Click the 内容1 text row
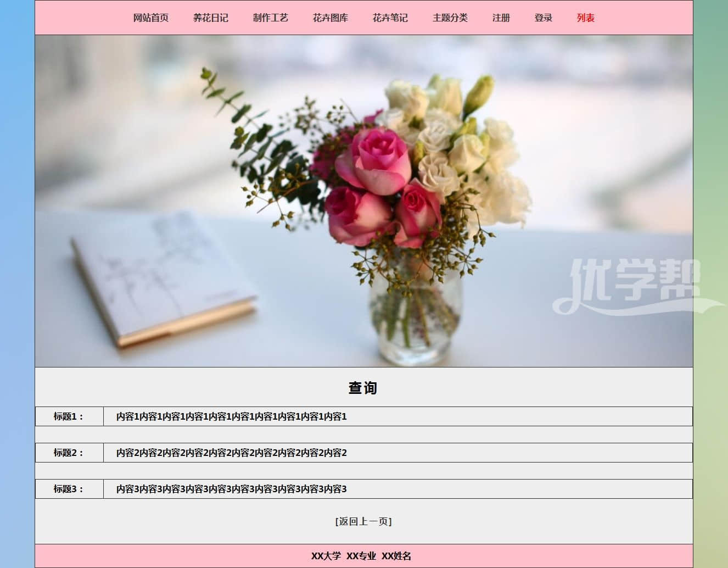The height and width of the screenshot is (568, 728). [231, 416]
